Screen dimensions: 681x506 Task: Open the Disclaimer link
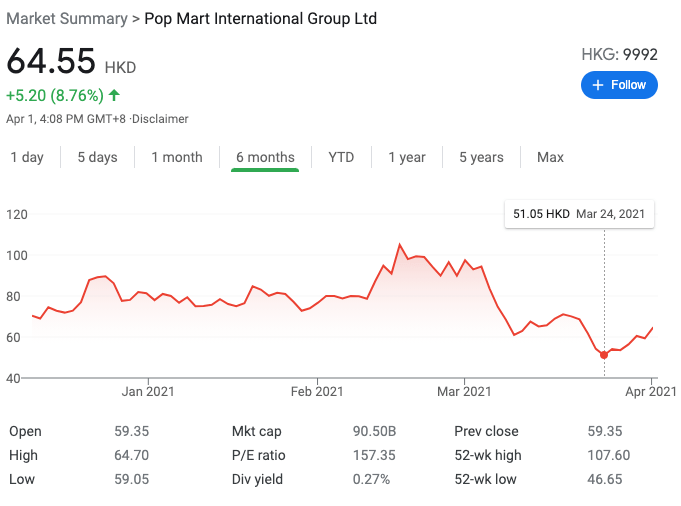point(160,119)
